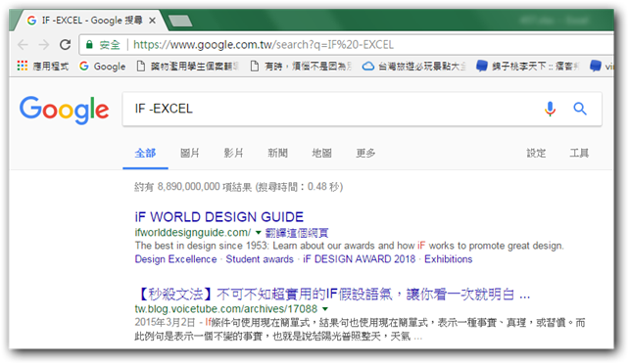This screenshot has width=629, height=364.
Task: Click the 翻譯這個網頁 link
Action: click(297, 233)
